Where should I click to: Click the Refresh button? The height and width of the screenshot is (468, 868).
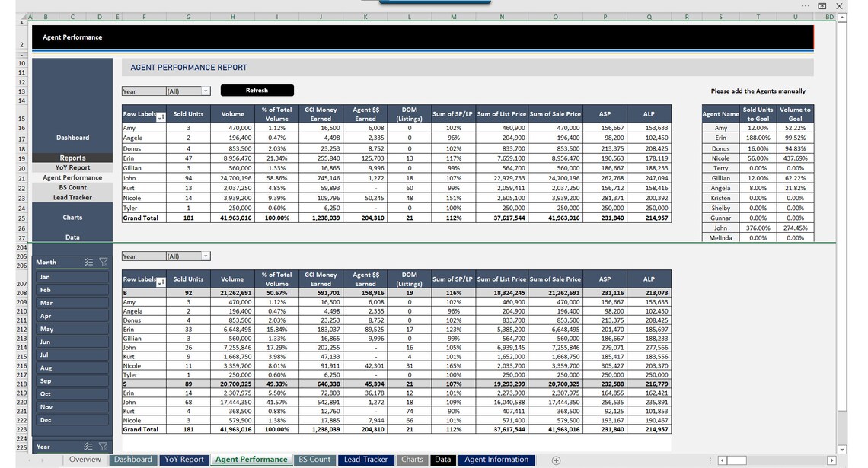[257, 90]
